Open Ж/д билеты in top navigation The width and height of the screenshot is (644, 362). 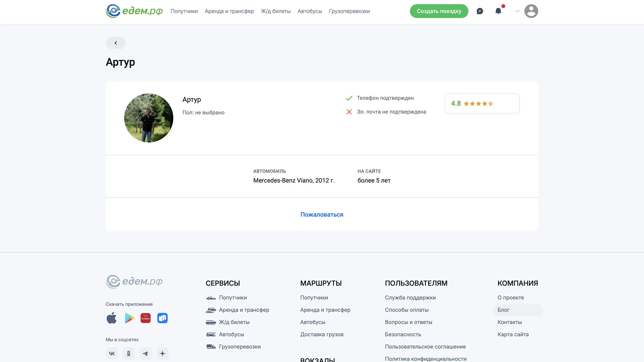coord(275,11)
